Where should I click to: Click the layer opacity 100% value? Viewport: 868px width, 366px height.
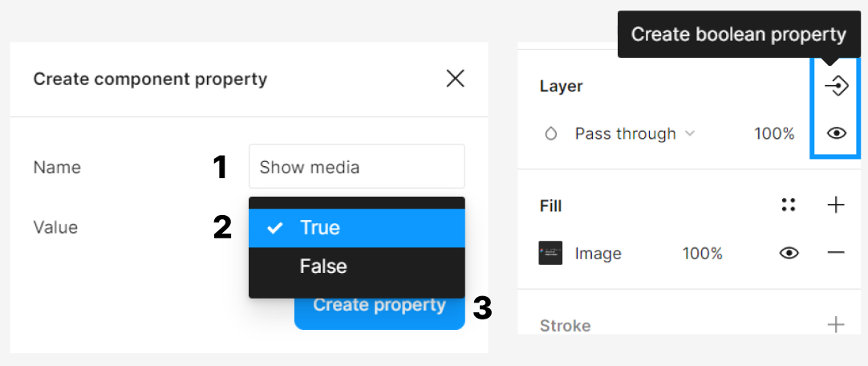(x=774, y=134)
